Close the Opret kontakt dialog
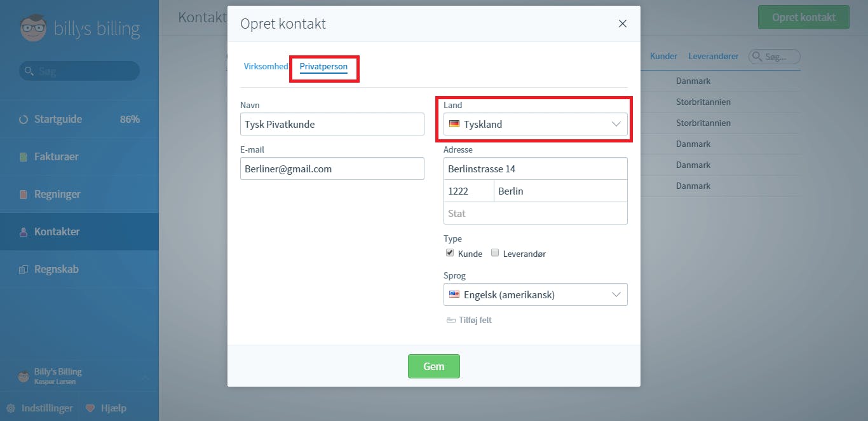868x421 pixels. tap(623, 24)
